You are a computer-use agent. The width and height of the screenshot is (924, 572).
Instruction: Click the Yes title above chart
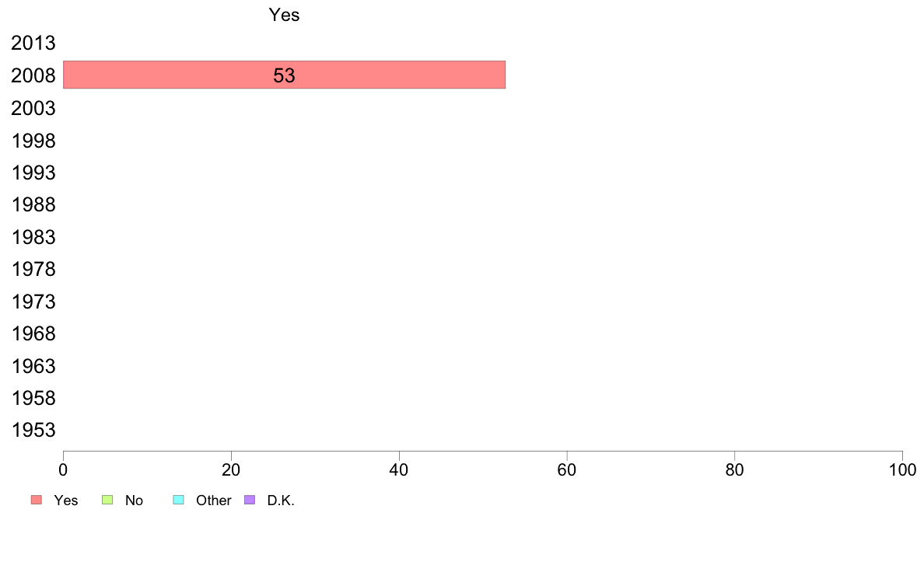[x=284, y=15]
